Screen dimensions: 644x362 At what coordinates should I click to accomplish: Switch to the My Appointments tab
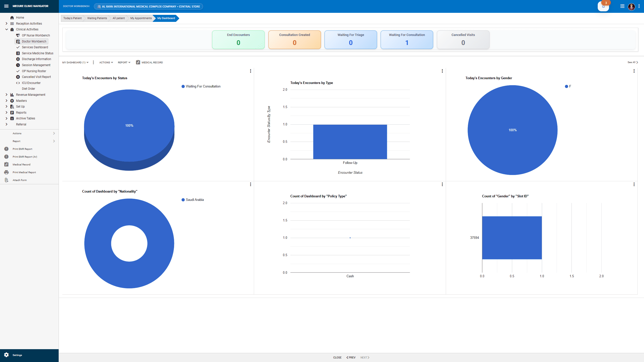click(141, 18)
